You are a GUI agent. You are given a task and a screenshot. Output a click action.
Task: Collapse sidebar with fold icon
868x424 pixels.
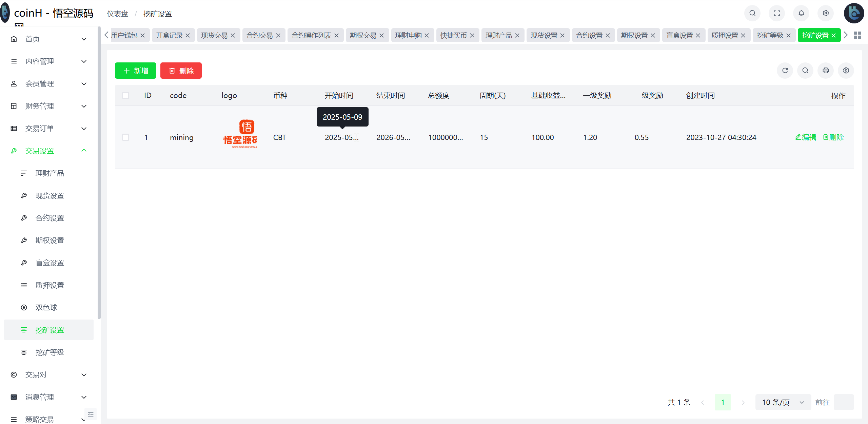[91, 414]
